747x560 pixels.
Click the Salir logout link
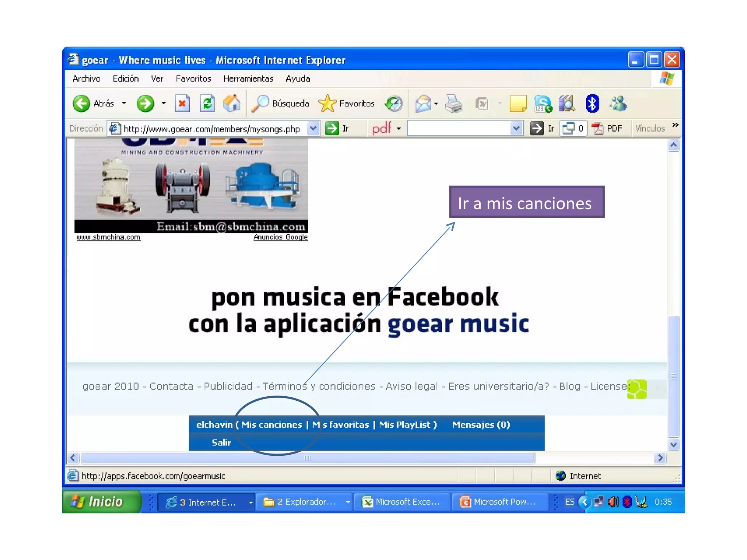click(x=221, y=443)
